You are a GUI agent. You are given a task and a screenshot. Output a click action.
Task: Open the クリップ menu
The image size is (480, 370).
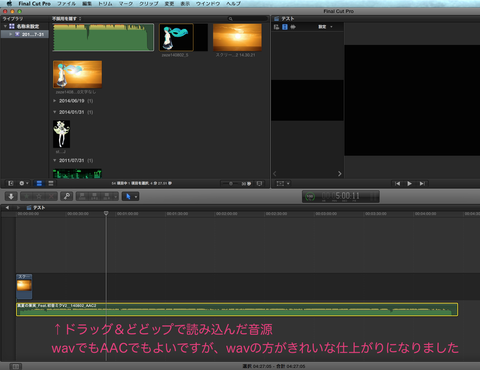tap(149, 3)
